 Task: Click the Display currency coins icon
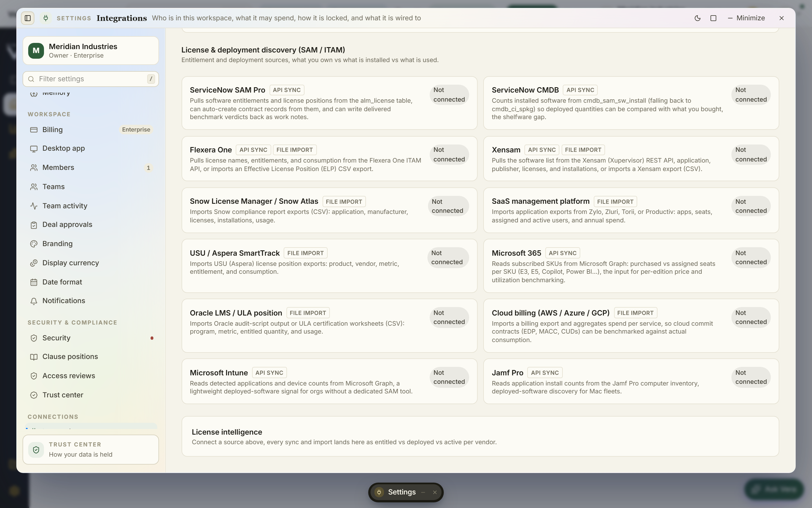point(34,263)
